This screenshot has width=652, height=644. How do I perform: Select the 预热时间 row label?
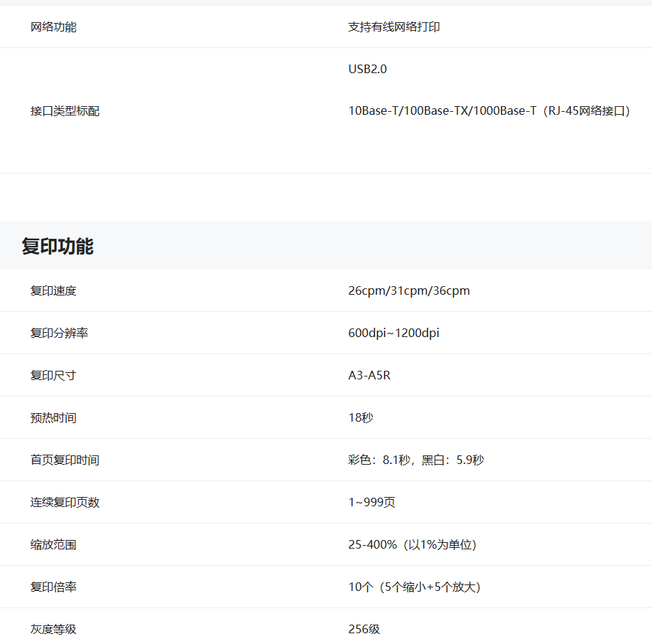pos(53,418)
